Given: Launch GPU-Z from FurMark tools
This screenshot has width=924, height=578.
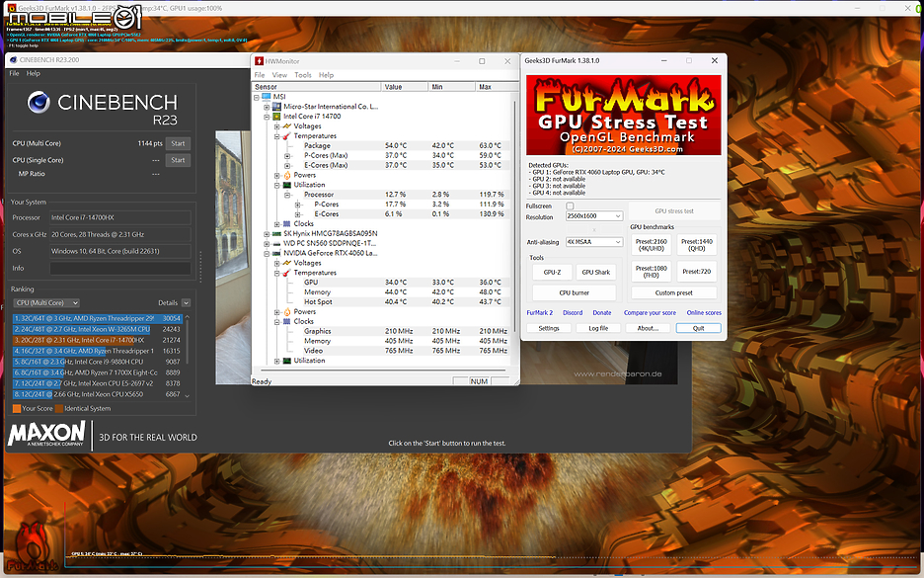Looking at the screenshot, I should coord(552,272).
